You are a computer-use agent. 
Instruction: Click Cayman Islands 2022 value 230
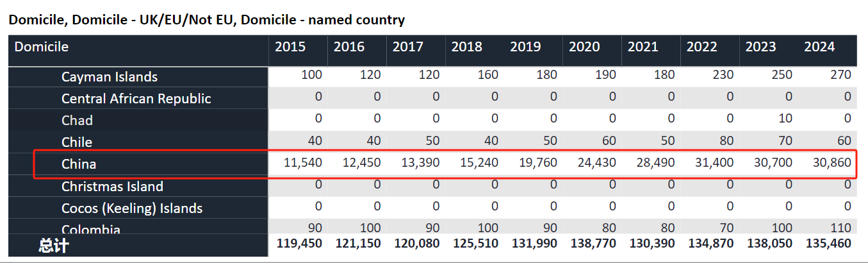point(723,75)
